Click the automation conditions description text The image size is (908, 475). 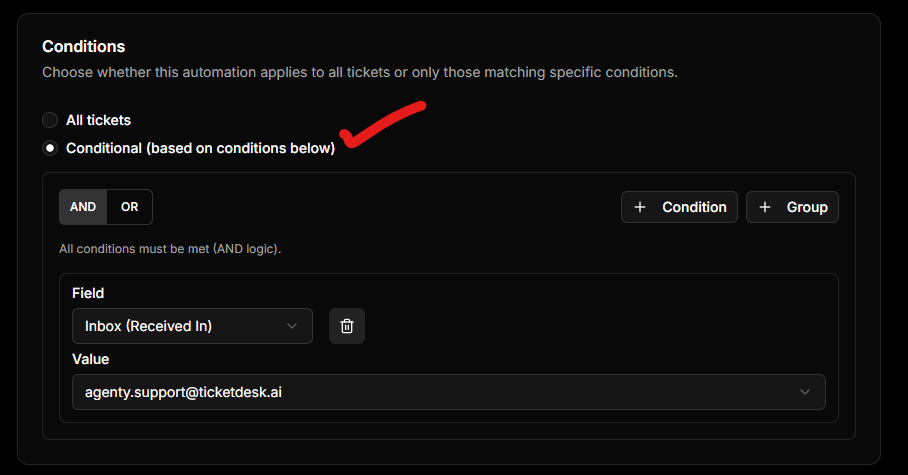(360, 72)
